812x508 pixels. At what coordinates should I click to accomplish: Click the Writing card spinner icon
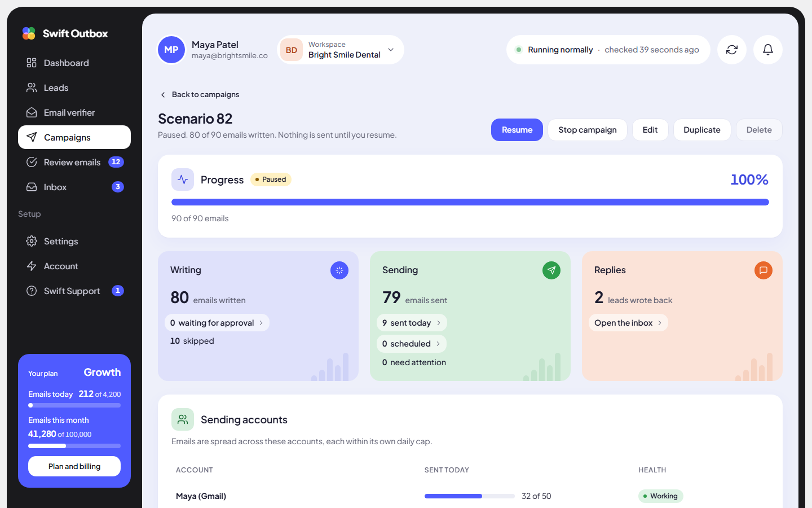(339, 270)
